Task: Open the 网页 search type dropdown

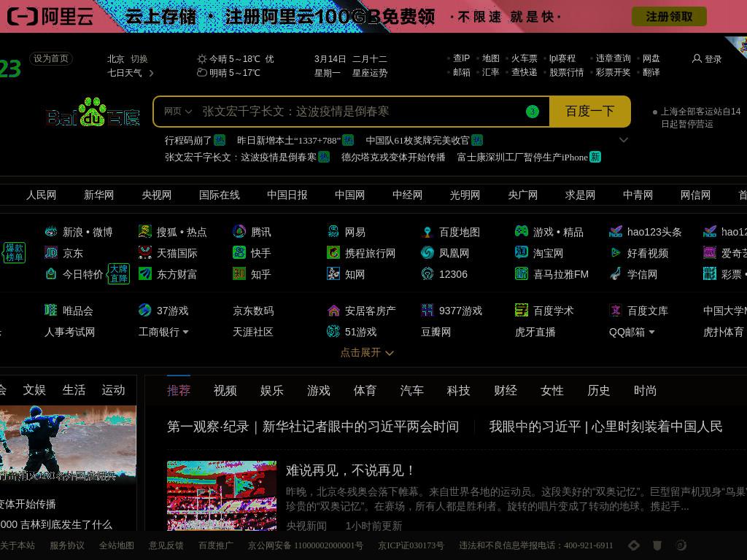Action: click(178, 112)
